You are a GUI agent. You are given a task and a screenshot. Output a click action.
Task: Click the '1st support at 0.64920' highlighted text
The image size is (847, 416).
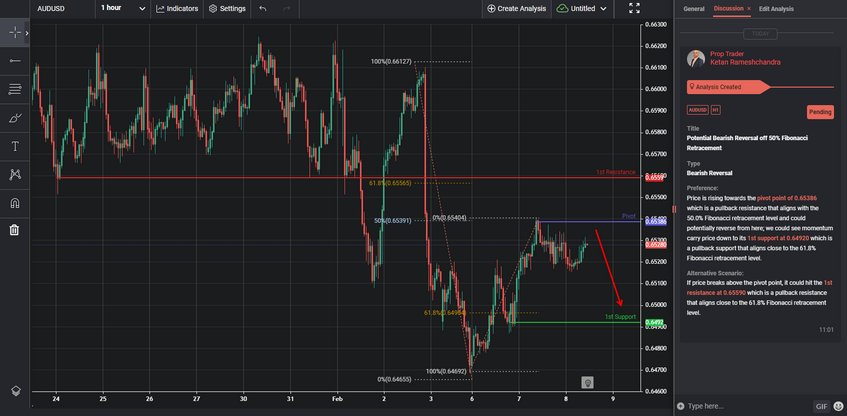click(x=778, y=238)
